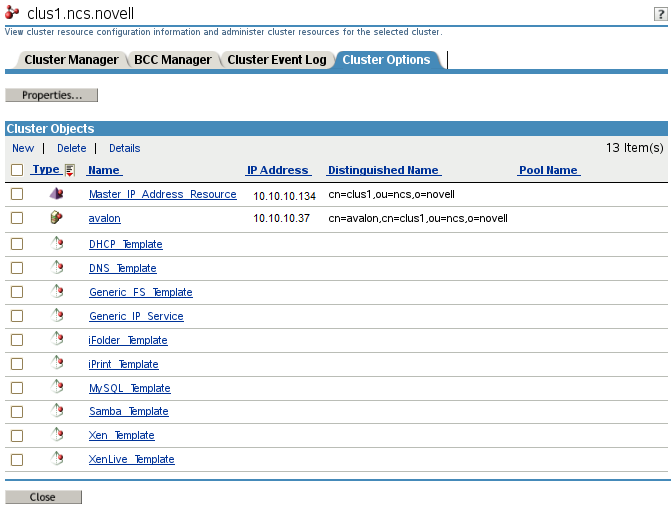The width and height of the screenshot is (671, 509).
Task: Open the Cluster Event Log tab
Action: pos(277,60)
